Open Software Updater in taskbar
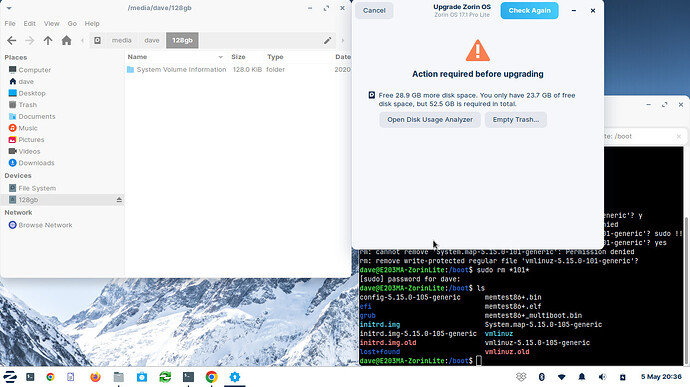This screenshot has width=690, height=387. click(165, 377)
